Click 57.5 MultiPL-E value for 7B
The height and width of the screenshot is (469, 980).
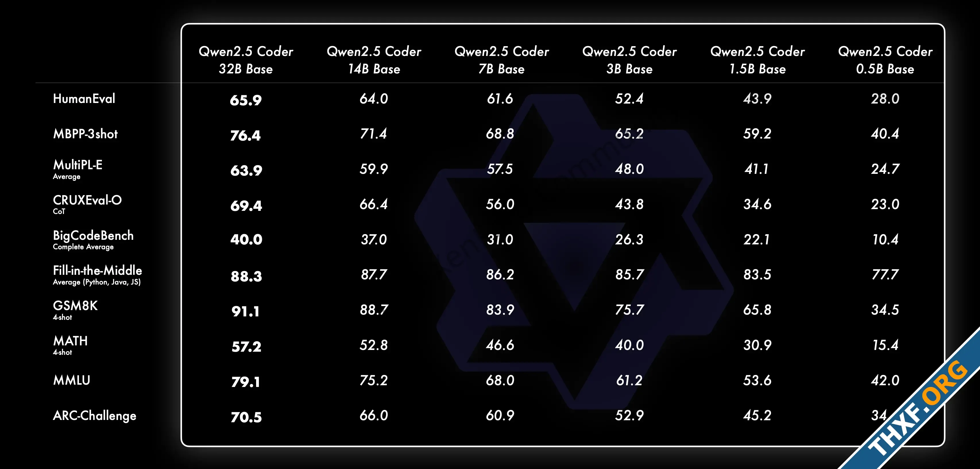click(500, 169)
